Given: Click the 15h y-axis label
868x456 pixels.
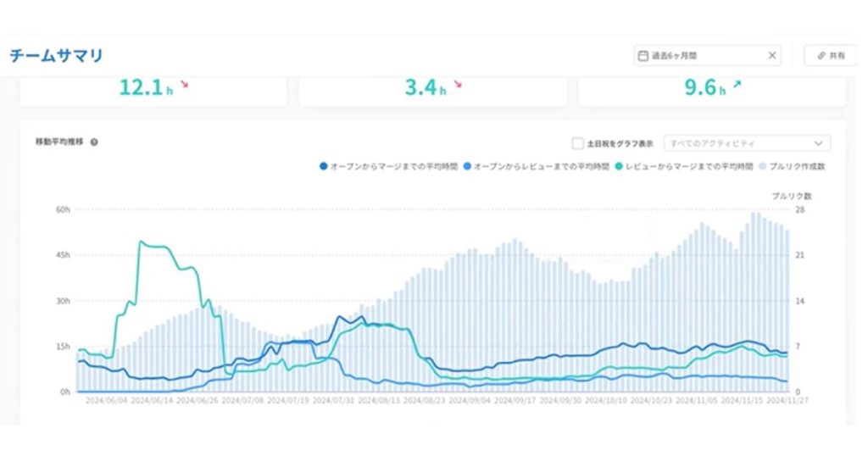Looking at the screenshot, I should click(63, 347).
